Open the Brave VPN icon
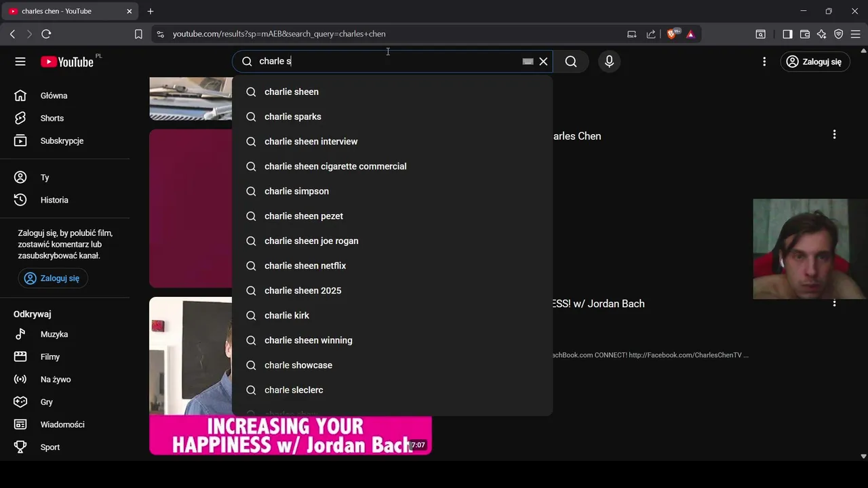 [x=839, y=34]
